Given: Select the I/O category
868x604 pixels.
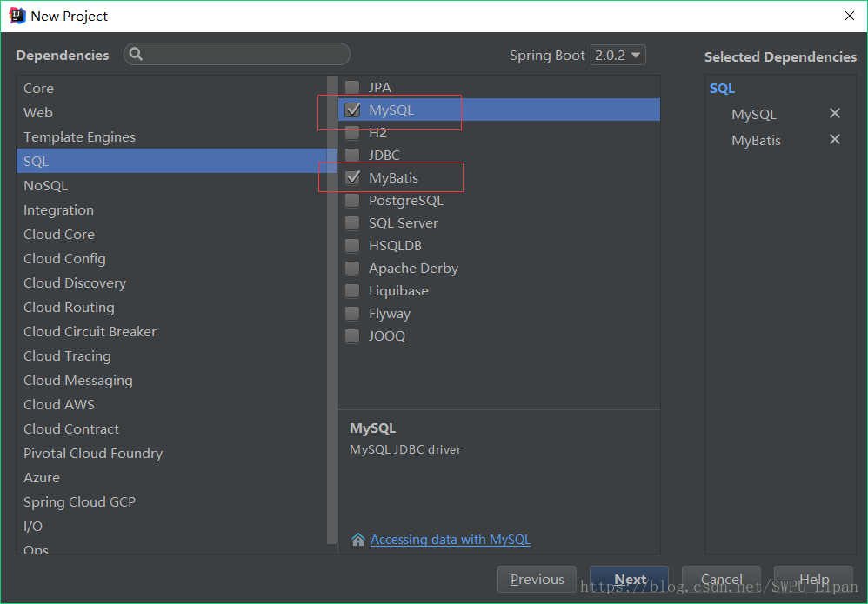Looking at the screenshot, I should pos(171,526).
